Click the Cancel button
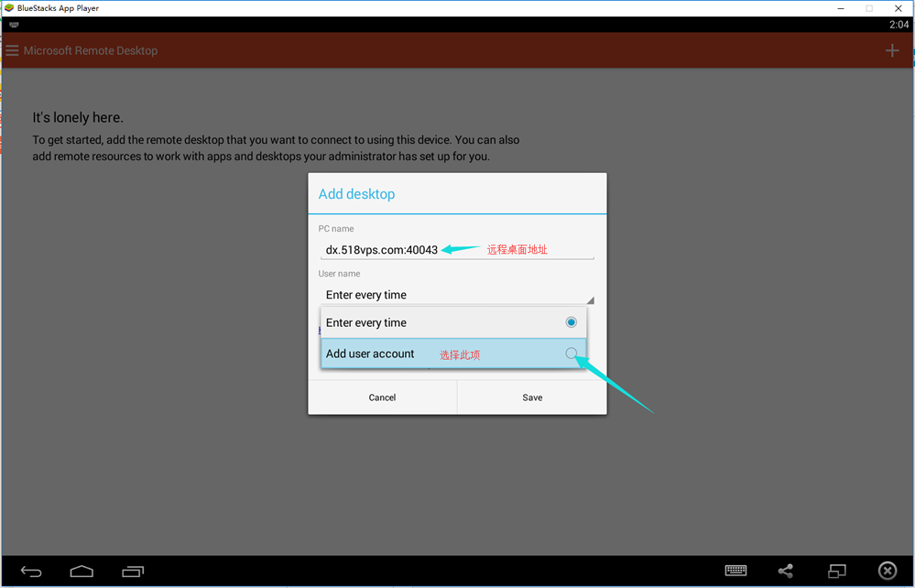Screen dimensions: 915x588 (x=382, y=397)
